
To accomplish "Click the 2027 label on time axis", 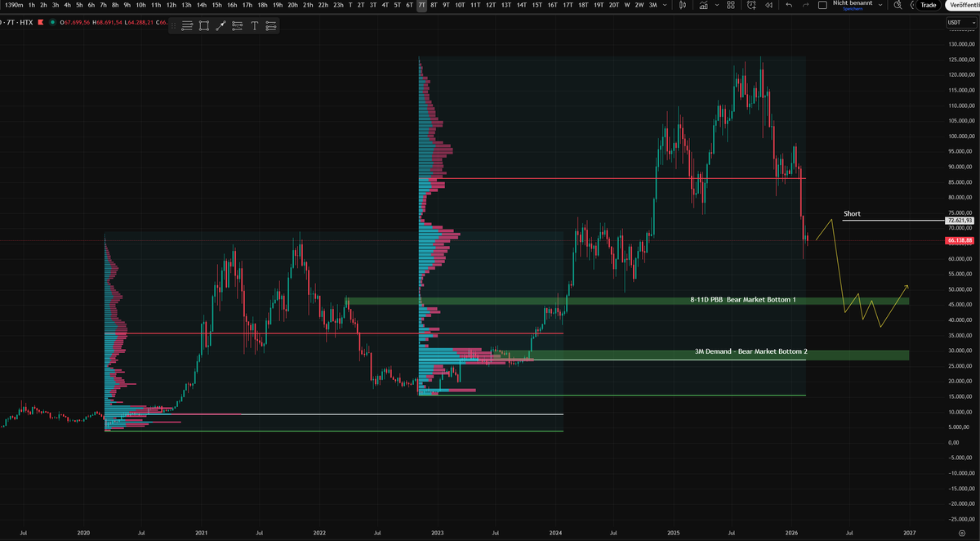I will 910,533.
